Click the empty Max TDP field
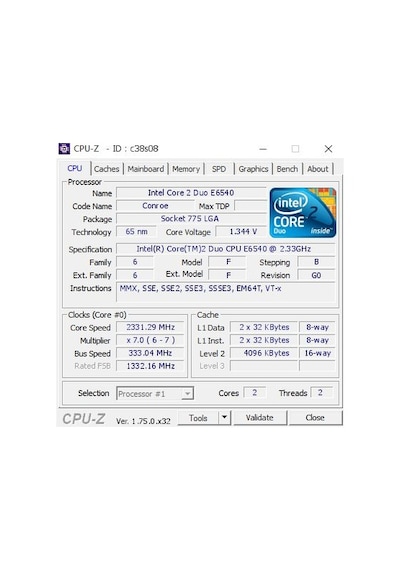This screenshot has width=400, height=570. point(251,206)
